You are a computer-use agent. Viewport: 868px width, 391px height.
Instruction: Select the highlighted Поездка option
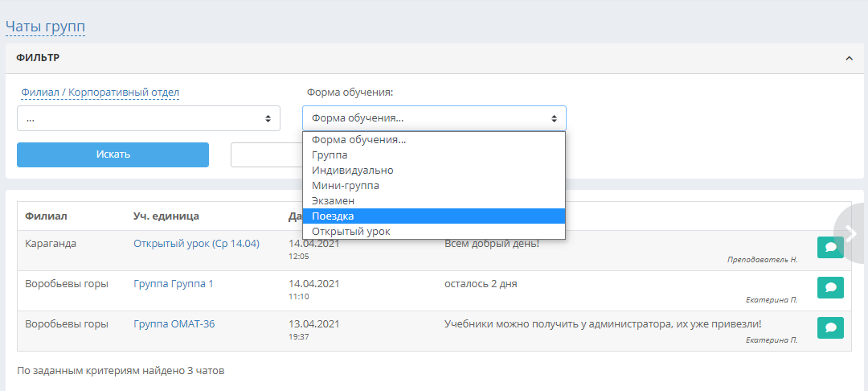[x=434, y=216]
